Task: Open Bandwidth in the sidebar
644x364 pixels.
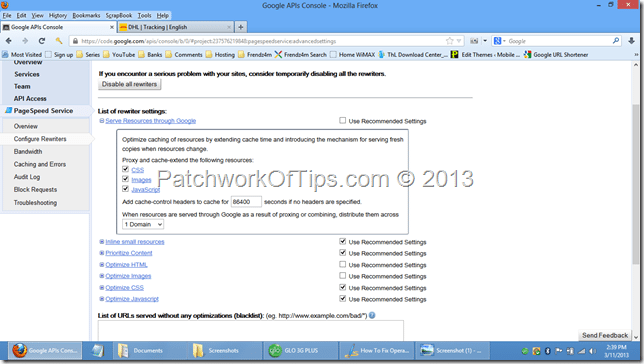Action: tap(28, 152)
